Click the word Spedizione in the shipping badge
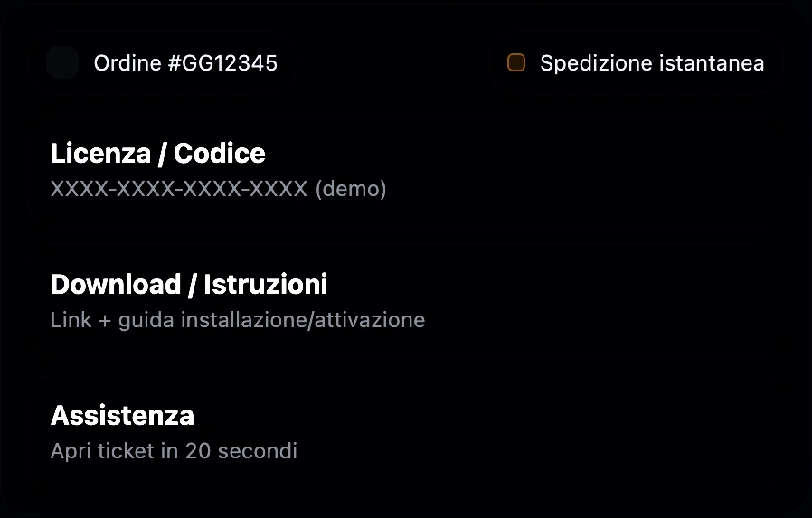812x518 pixels. [x=591, y=63]
